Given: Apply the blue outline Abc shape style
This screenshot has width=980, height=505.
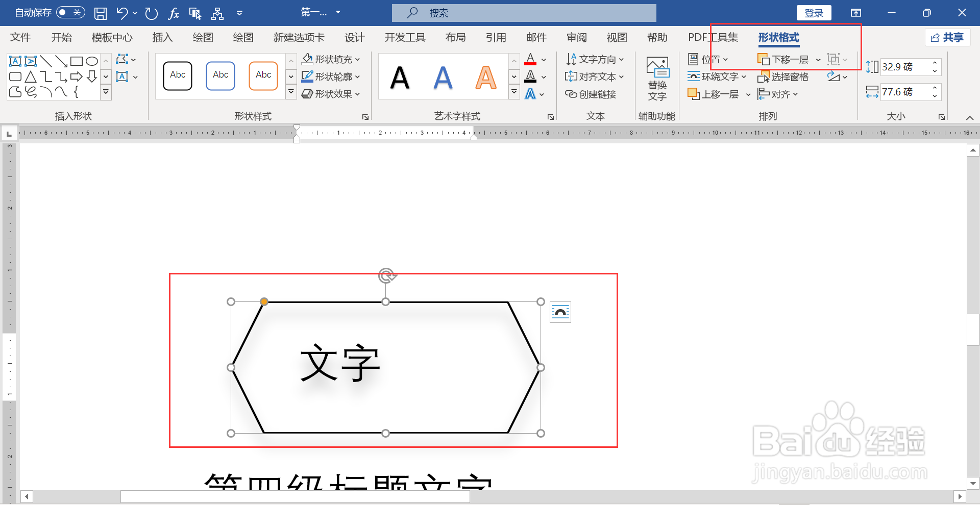Looking at the screenshot, I should 220,75.
